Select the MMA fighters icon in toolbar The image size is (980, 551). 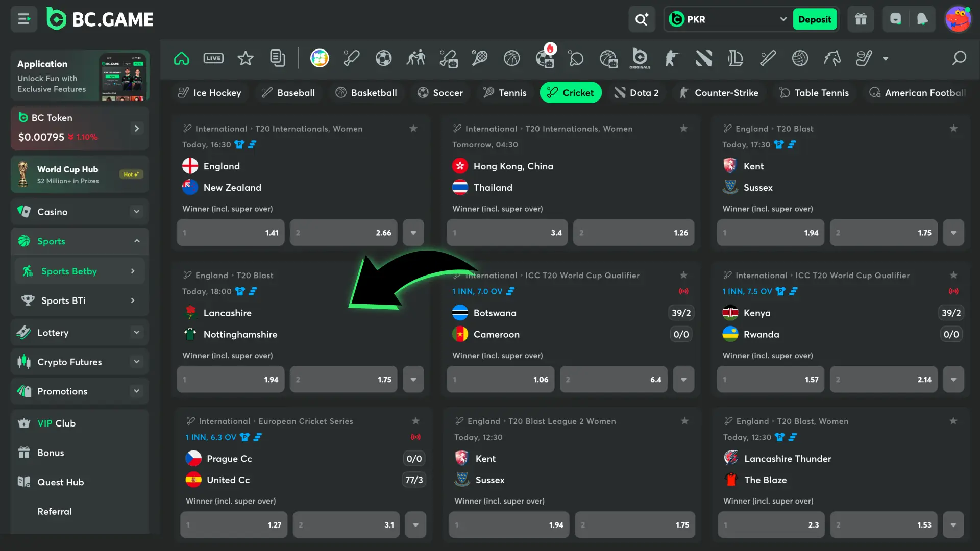415,58
